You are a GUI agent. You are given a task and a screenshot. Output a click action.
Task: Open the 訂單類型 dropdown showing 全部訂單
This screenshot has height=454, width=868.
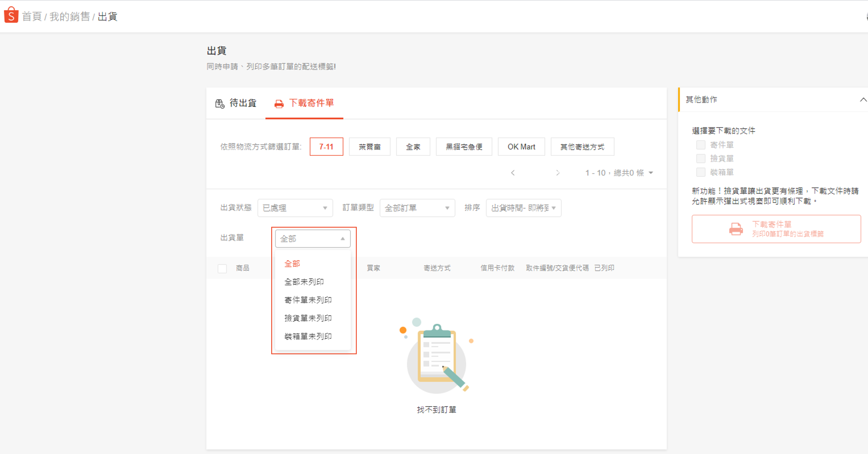point(417,208)
